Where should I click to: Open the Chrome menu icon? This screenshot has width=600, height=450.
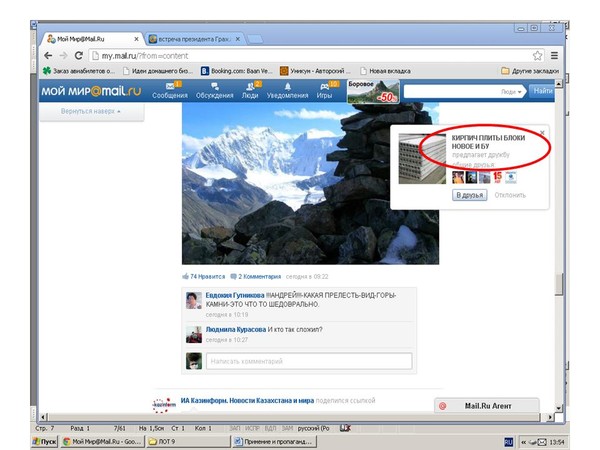[x=554, y=56]
